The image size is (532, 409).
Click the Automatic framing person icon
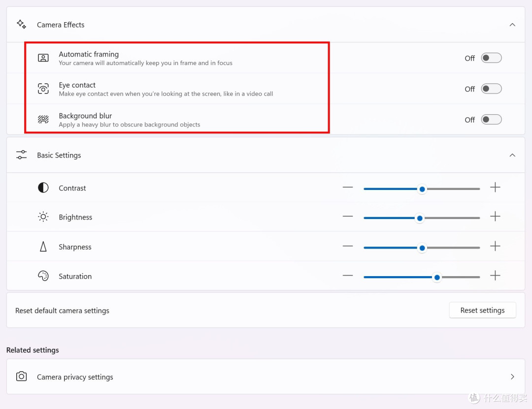[43, 58]
